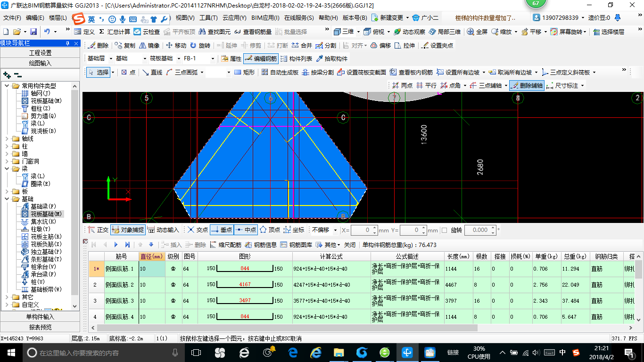Click 关闭 to close rebar editor
Viewport: 644px width, 362px height.
click(x=350, y=245)
